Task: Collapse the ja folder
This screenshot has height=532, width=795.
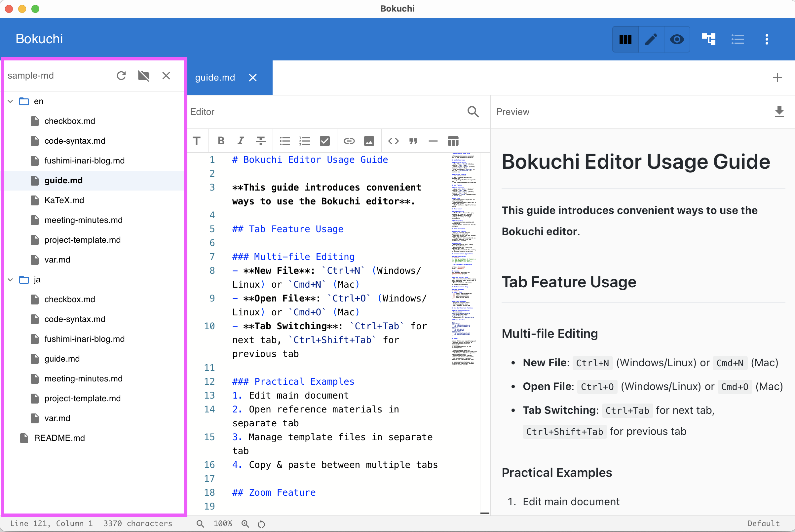Action: 11,280
